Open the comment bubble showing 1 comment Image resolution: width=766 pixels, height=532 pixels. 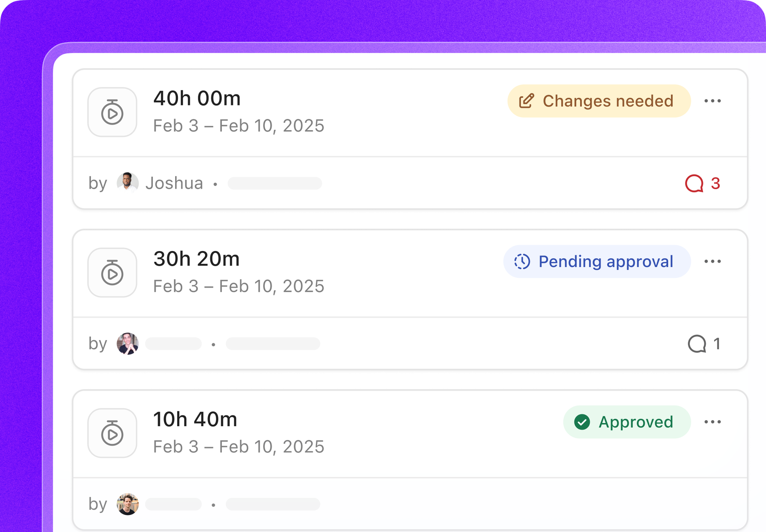[704, 344]
